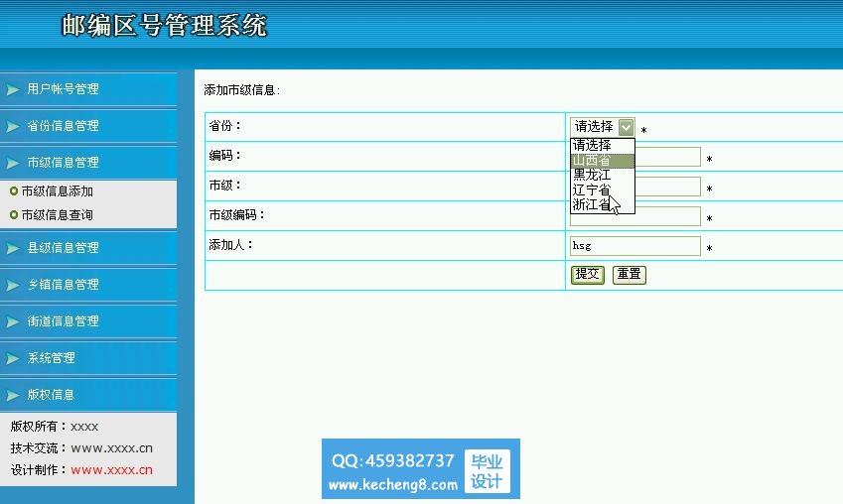Submit form with 提交 button
The width and height of the screenshot is (843, 504).
[x=587, y=275]
